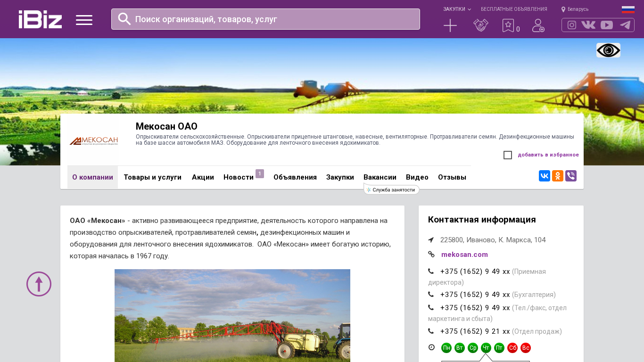Share the page on Odnoklassniki
The image size is (644, 362).
pyautogui.click(x=558, y=176)
